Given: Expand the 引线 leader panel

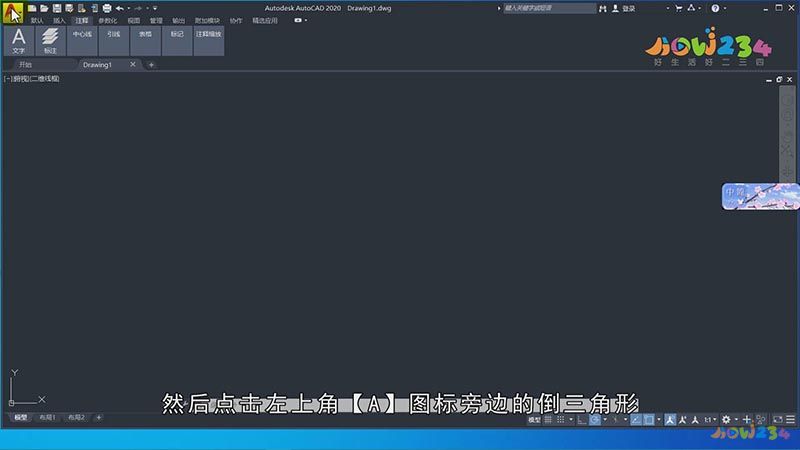Looking at the screenshot, I should [113, 40].
